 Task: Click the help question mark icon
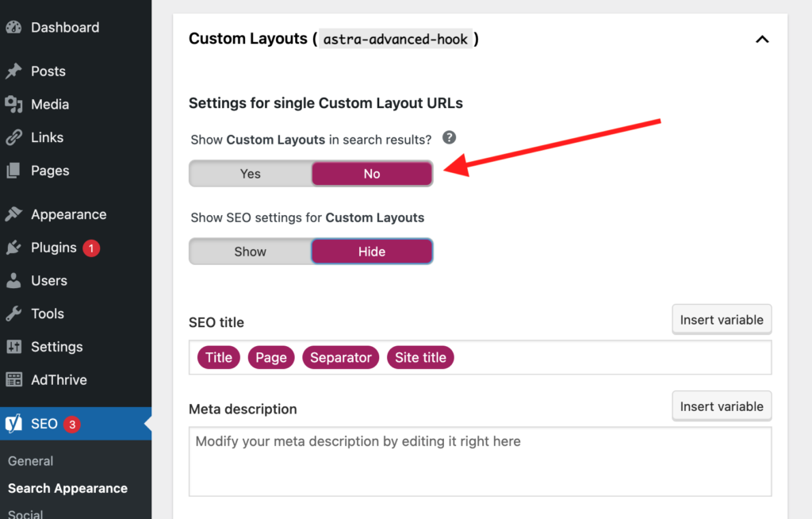(x=449, y=137)
